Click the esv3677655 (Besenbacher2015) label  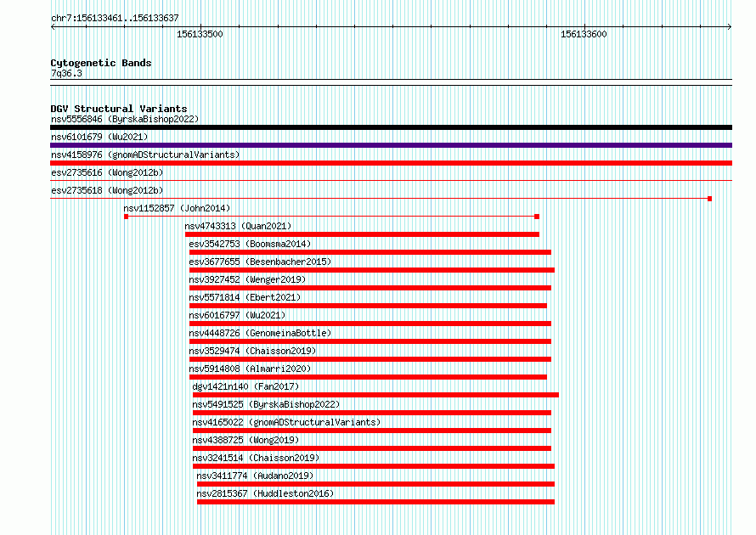coord(260,262)
